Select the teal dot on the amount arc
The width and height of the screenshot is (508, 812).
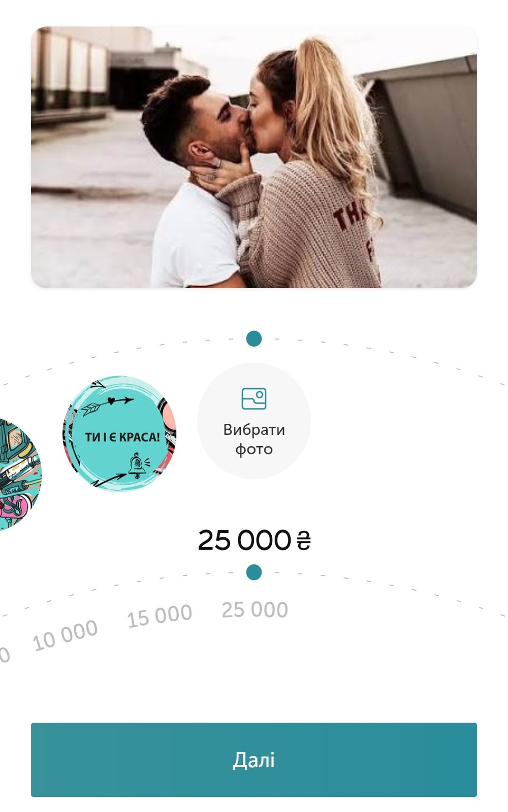point(253,572)
